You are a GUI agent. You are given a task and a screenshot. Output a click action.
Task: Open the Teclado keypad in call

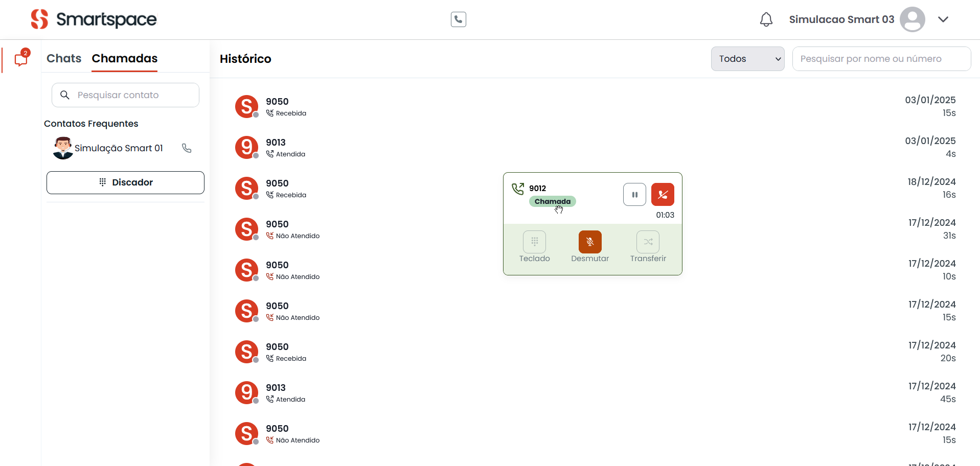534,242
